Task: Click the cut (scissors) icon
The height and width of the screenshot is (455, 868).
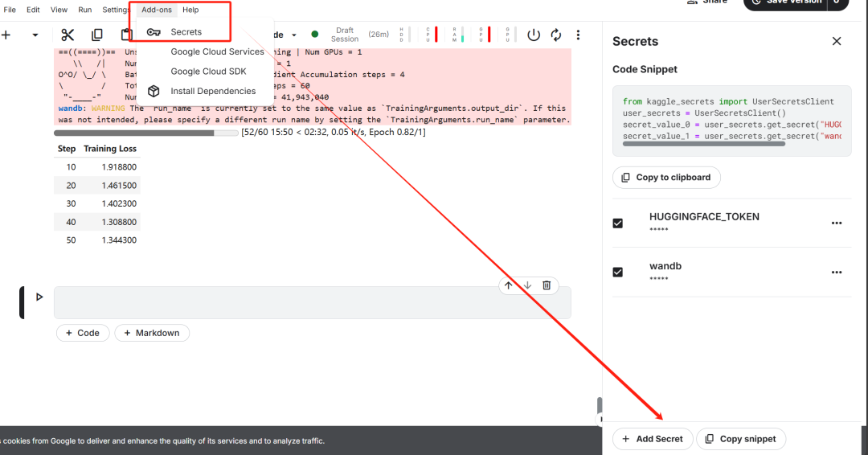Action: (68, 35)
